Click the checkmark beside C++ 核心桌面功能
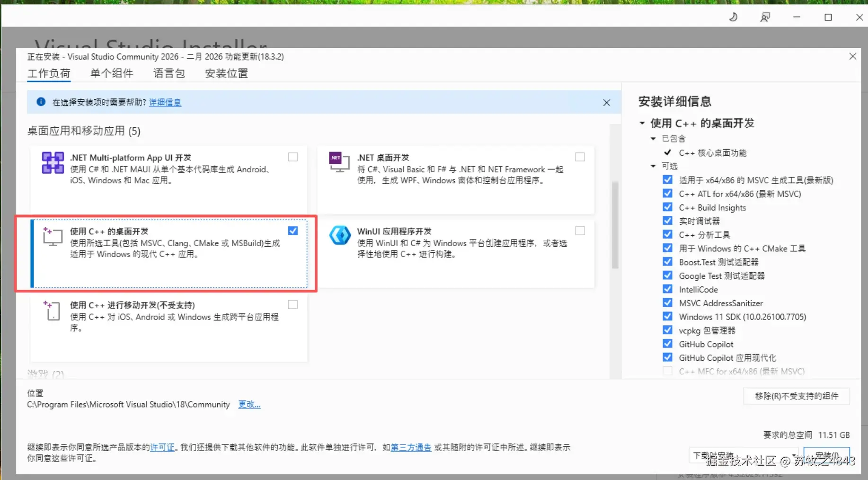The image size is (868, 480). coord(667,152)
